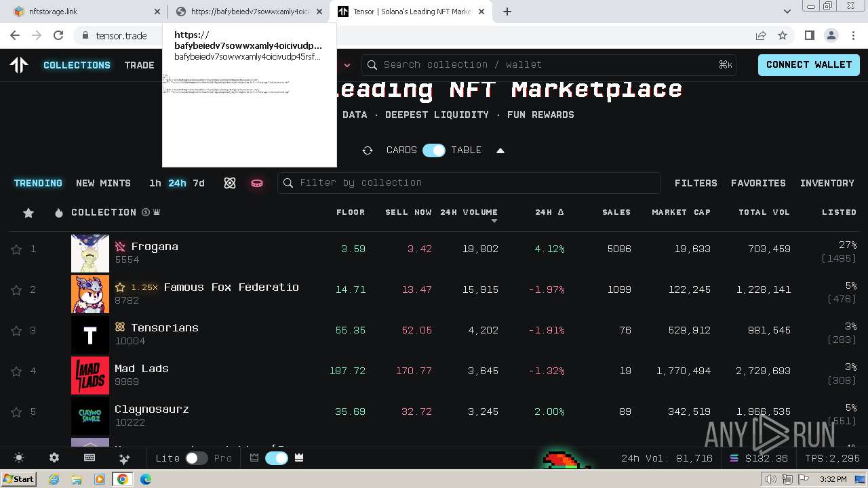Favorite the Tensorians row star

point(16,331)
